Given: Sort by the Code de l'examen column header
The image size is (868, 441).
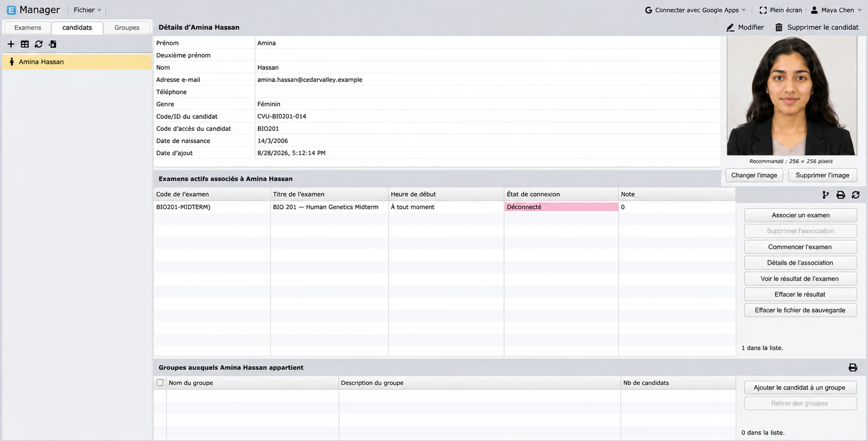Looking at the screenshot, I should tap(212, 194).
